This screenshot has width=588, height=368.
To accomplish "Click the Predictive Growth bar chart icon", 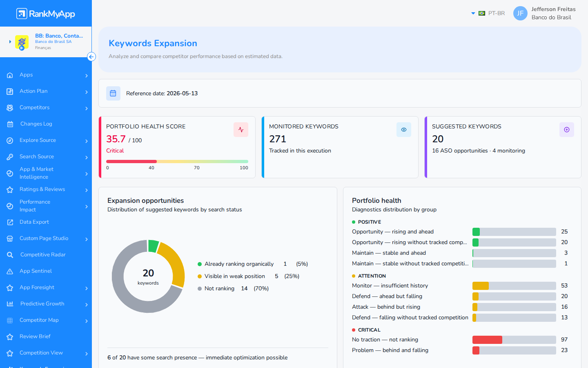I will tap(10, 304).
